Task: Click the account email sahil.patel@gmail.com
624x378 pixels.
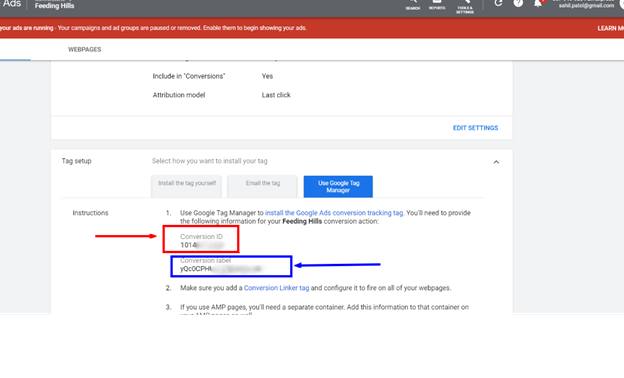Action: (x=586, y=5)
